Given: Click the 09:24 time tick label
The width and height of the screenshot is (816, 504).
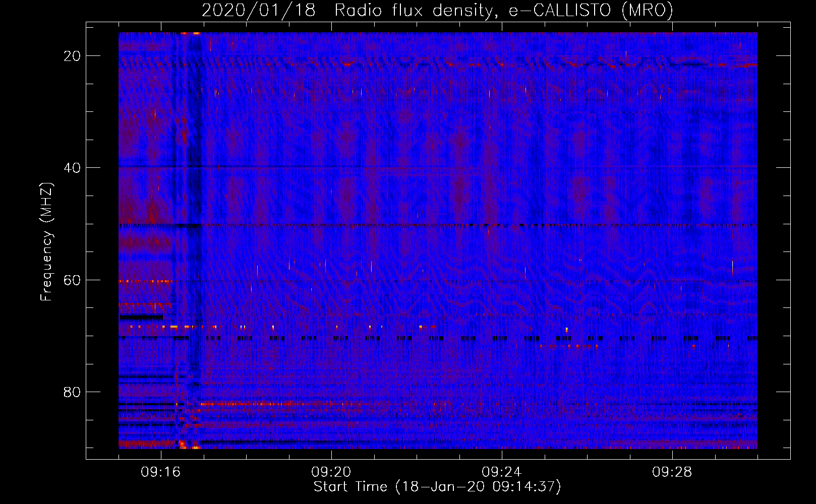Looking at the screenshot, I should click(502, 472).
